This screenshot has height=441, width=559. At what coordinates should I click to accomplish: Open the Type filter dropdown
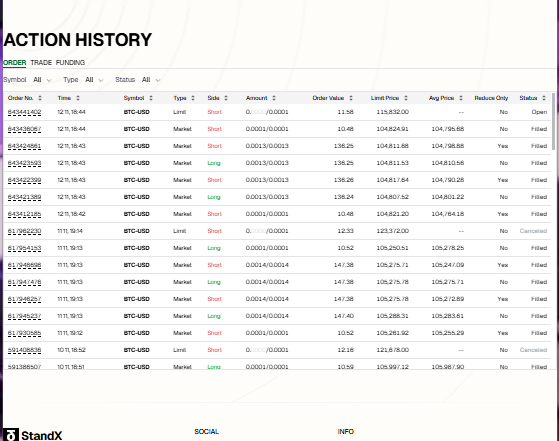(x=94, y=80)
